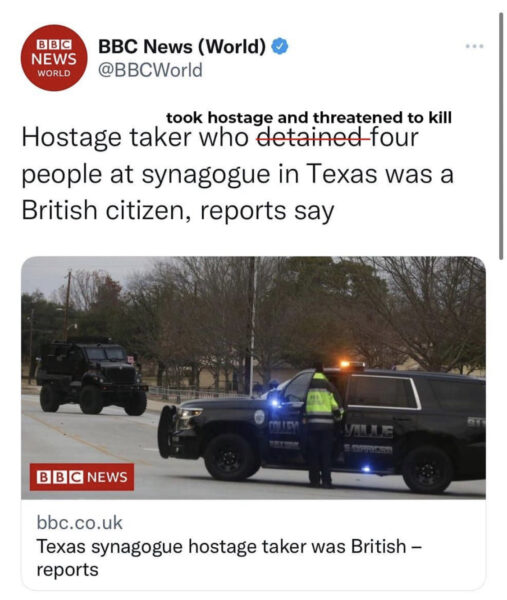Click the amber light bar on the SUV
The height and width of the screenshot is (600, 507).
click(x=352, y=364)
